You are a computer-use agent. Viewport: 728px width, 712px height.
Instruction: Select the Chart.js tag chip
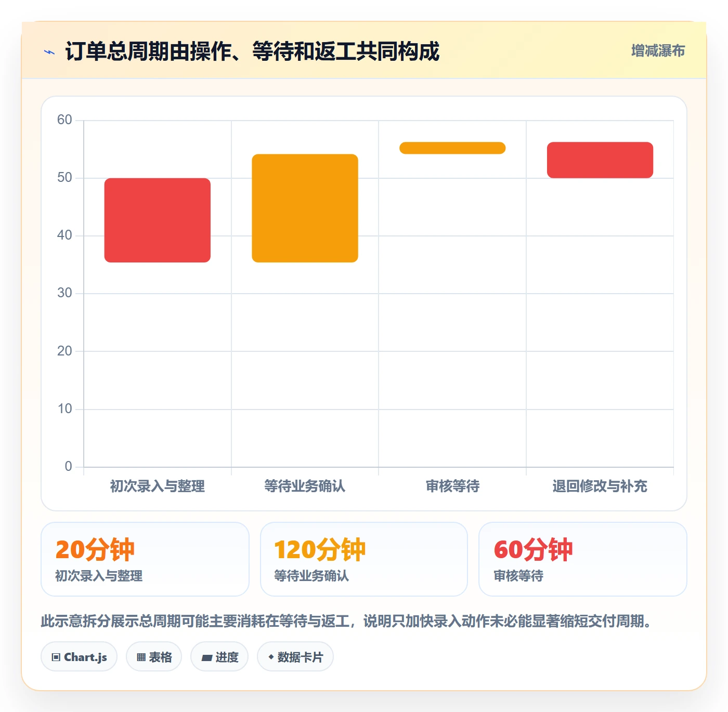tap(79, 657)
